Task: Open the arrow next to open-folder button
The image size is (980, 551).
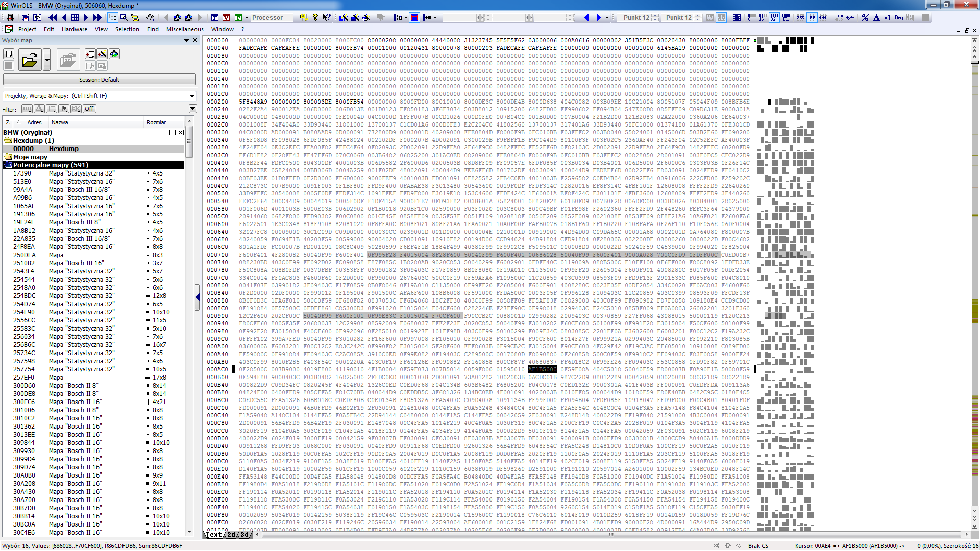Action: click(47, 61)
